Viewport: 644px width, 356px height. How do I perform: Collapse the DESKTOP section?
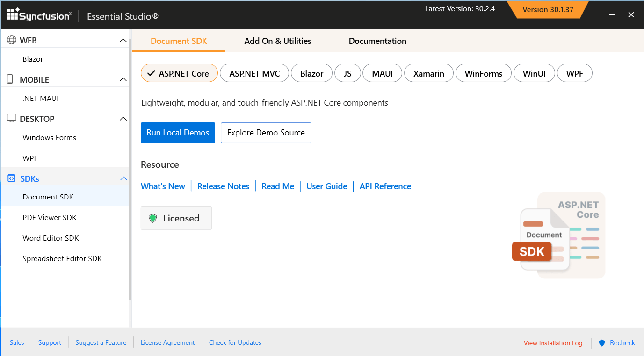tap(123, 118)
